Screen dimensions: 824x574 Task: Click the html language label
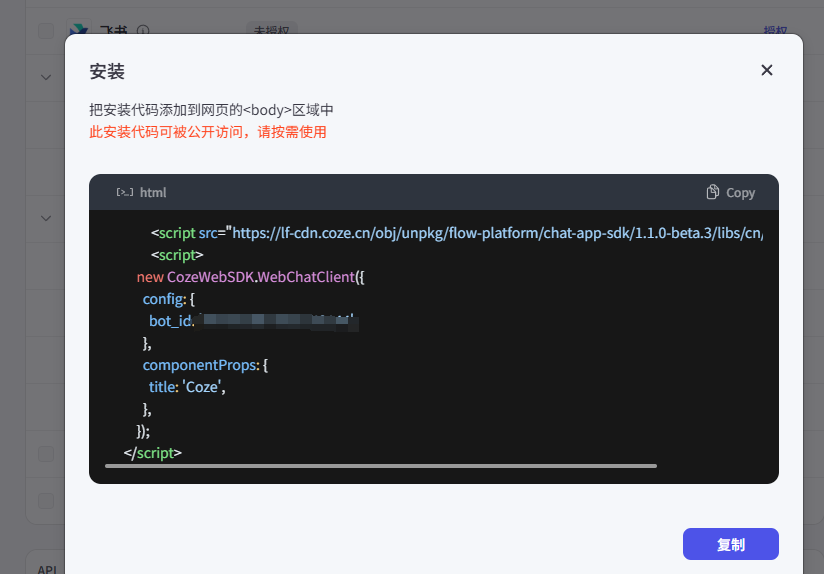[153, 193]
